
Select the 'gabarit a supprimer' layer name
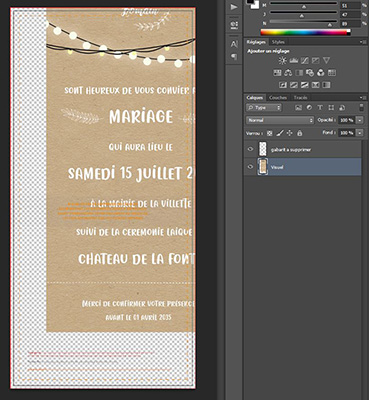[x=291, y=150]
